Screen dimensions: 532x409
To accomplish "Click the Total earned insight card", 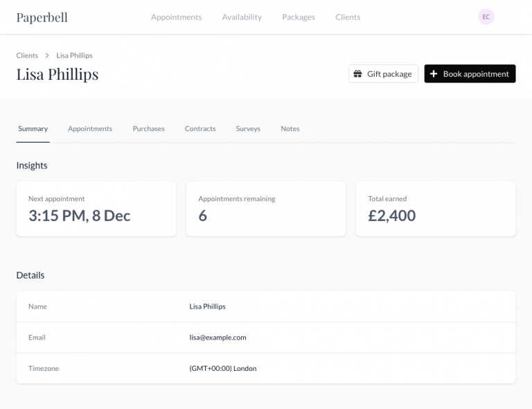I will pyautogui.click(x=436, y=209).
